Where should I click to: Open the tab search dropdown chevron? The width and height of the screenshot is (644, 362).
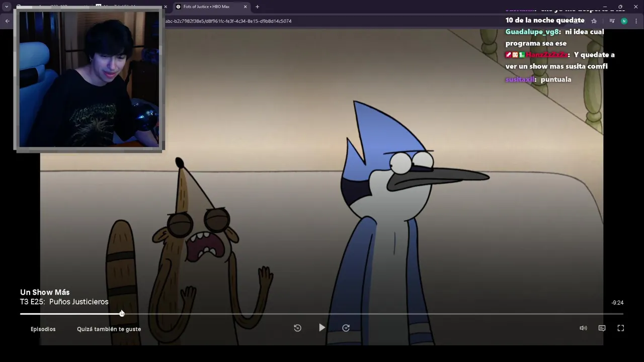point(7,7)
